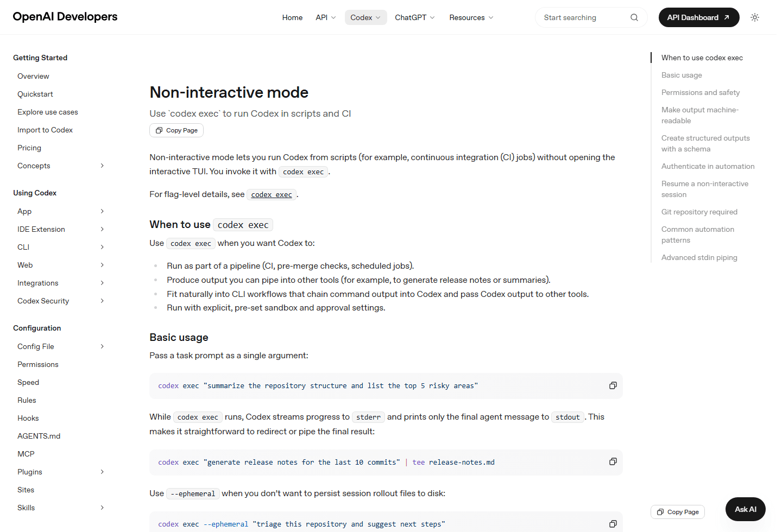Jump to 'Advanced stdin piping' section
Viewport: 782px width, 532px height.
699,257
